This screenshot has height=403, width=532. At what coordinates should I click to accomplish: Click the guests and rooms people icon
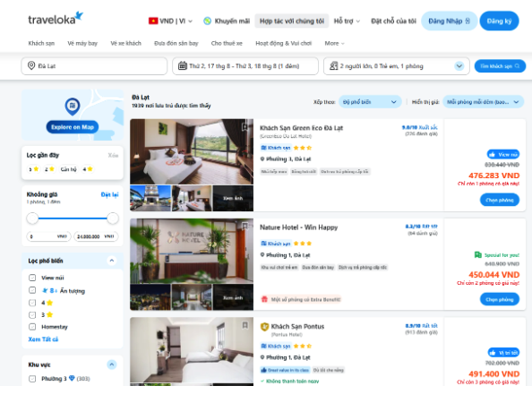[333, 65]
